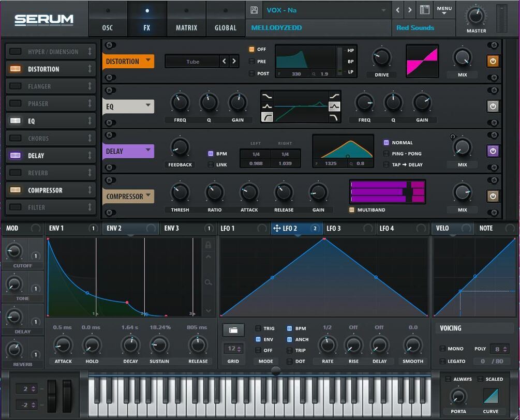
Task: Switch to the OSC tab
Action: coord(108,19)
